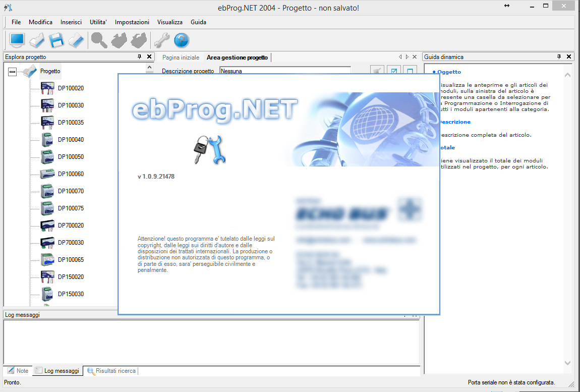This screenshot has width=580, height=392.
Task: Select the DP100050 tree label
Action: tap(71, 156)
